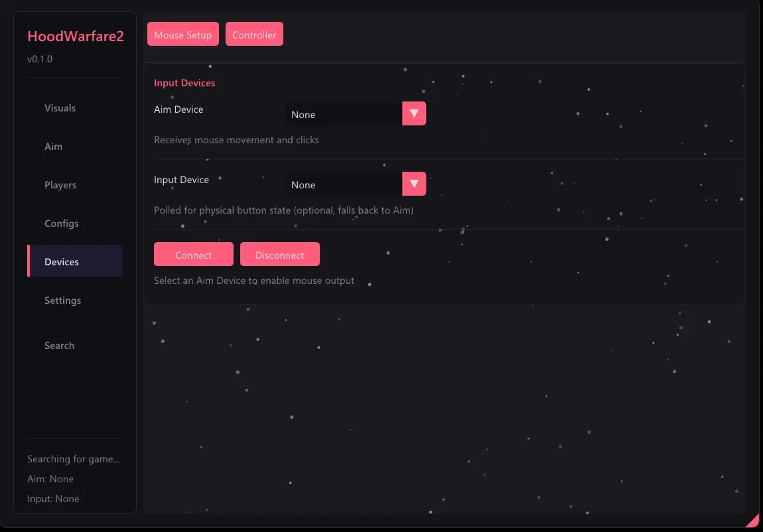Click 'Receives mouse movement and clicks' text

pos(236,140)
